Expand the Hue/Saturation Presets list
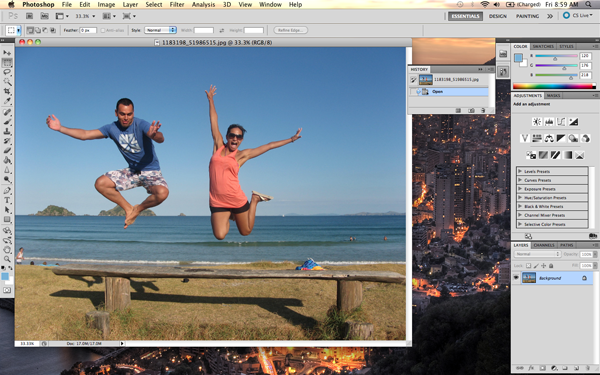 (x=552, y=197)
